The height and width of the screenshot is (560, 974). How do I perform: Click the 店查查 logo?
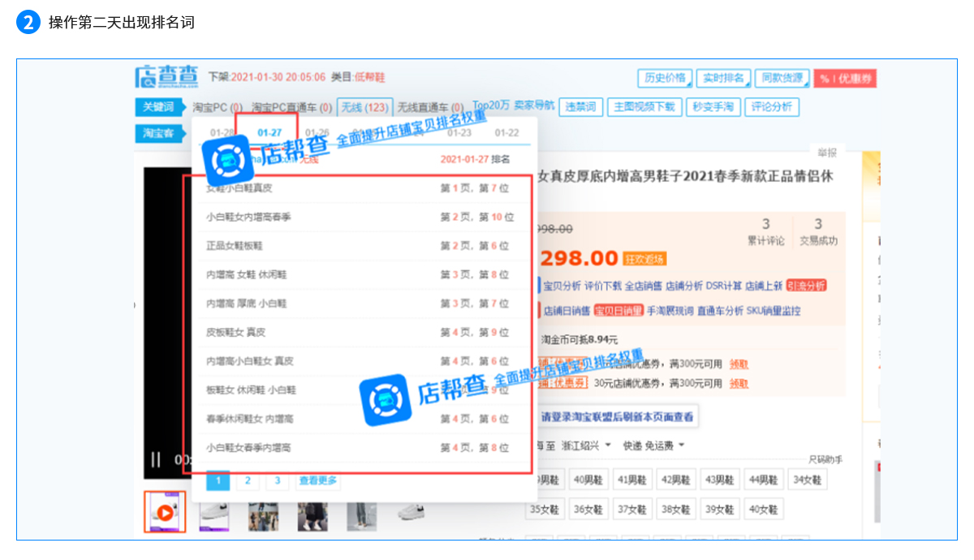(168, 76)
